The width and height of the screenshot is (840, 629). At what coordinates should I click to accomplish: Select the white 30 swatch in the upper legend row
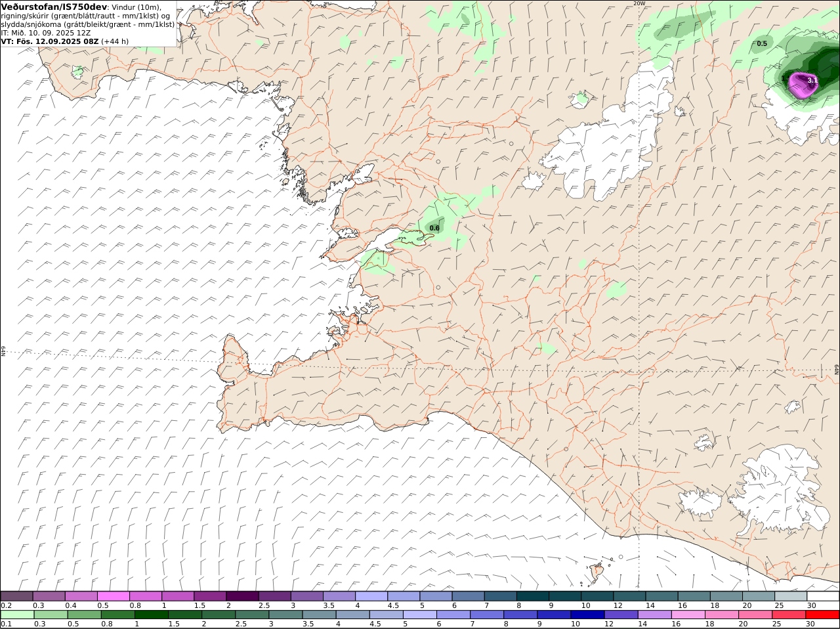pyautogui.click(x=824, y=596)
